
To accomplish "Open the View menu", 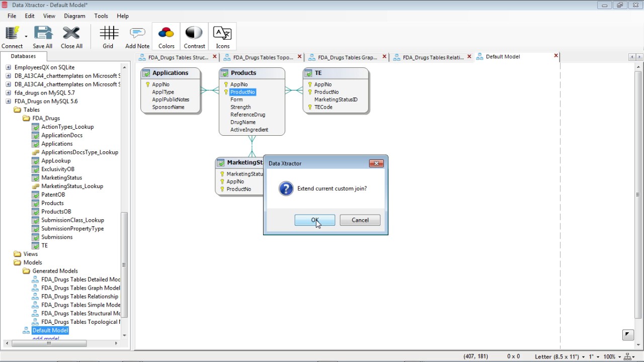I will point(49,16).
